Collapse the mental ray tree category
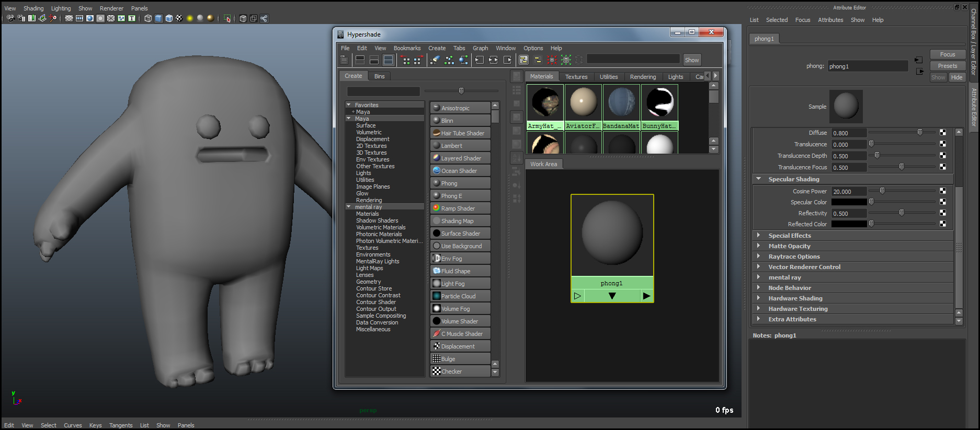Image resolution: width=980 pixels, height=430 pixels. [x=349, y=207]
